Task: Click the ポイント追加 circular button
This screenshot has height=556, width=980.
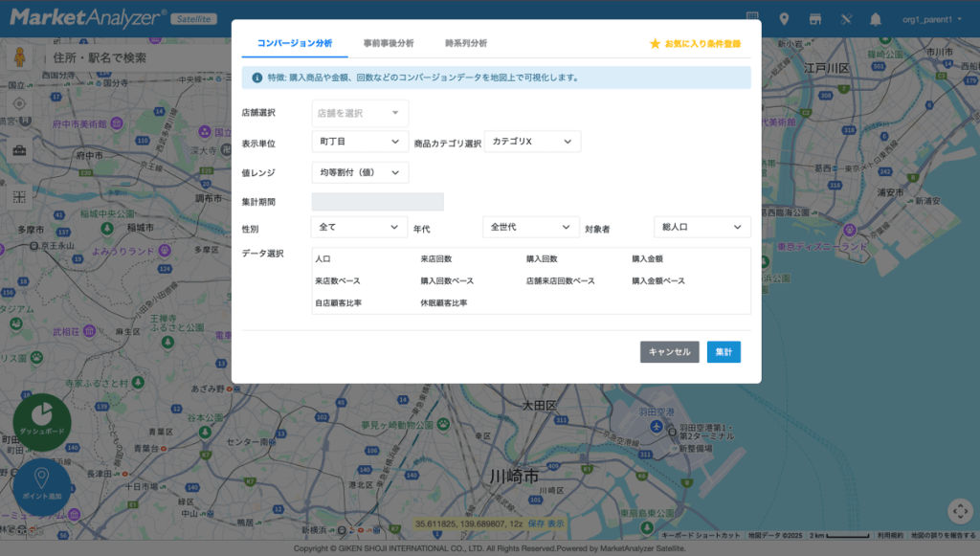Action: pyautogui.click(x=42, y=487)
